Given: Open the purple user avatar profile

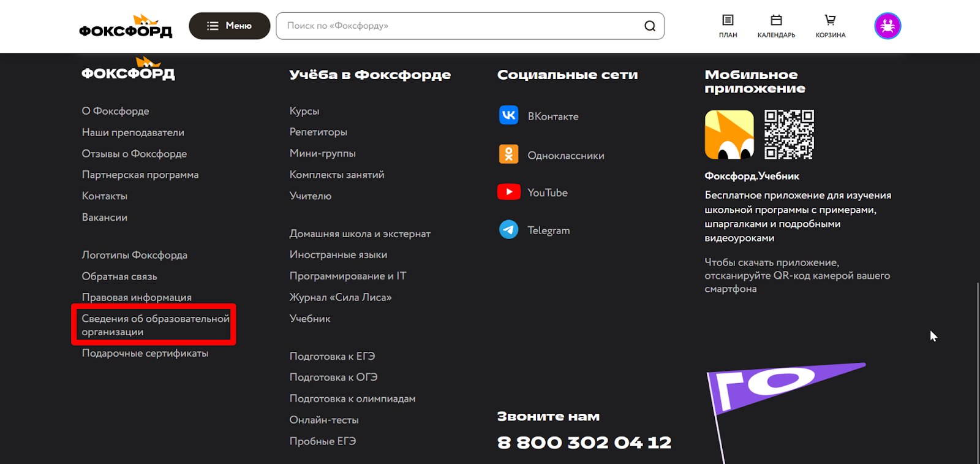Looking at the screenshot, I should 888,26.
